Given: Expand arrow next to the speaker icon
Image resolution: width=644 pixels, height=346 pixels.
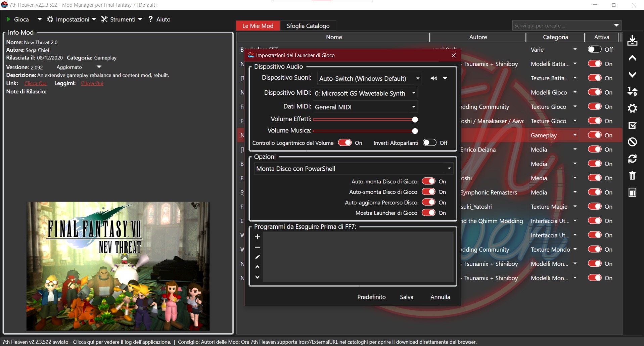Looking at the screenshot, I should click(x=445, y=78).
